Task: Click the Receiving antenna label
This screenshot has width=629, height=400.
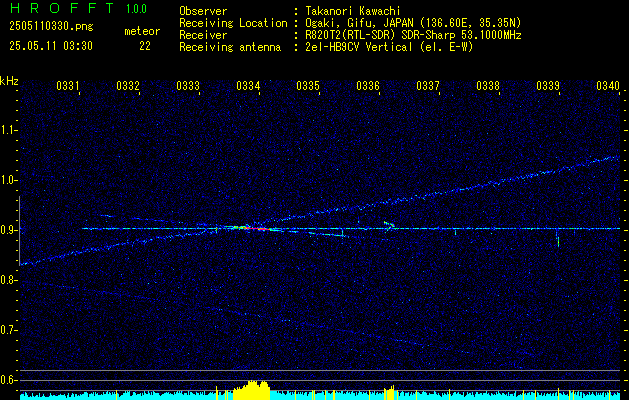Action: [x=230, y=47]
